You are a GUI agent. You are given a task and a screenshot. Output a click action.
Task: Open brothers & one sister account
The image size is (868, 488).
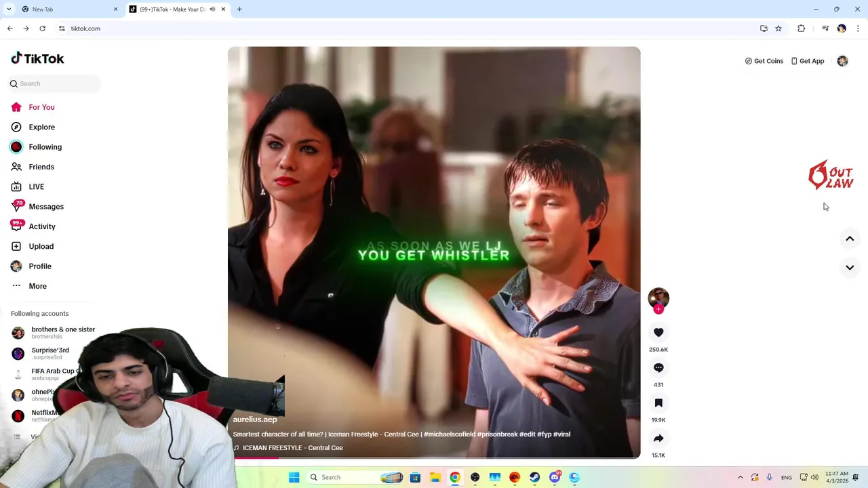tap(54, 332)
